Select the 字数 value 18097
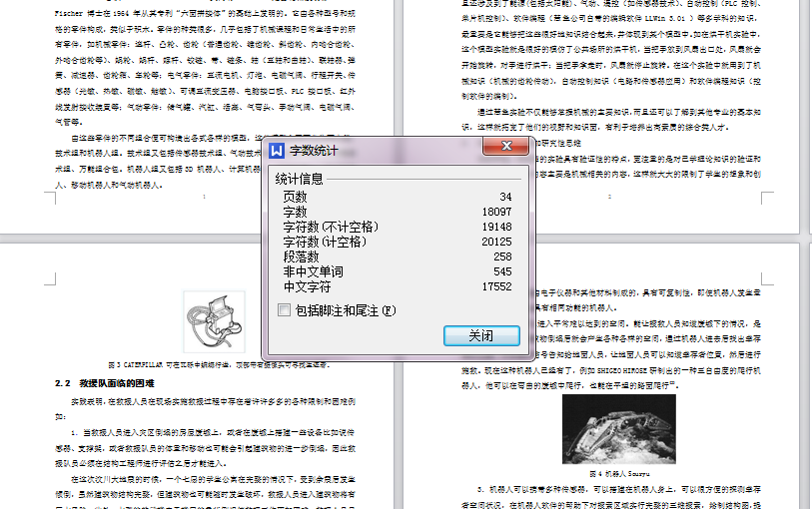Image resolution: width=812 pixels, height=509 pixels. [x=496, y=212]
